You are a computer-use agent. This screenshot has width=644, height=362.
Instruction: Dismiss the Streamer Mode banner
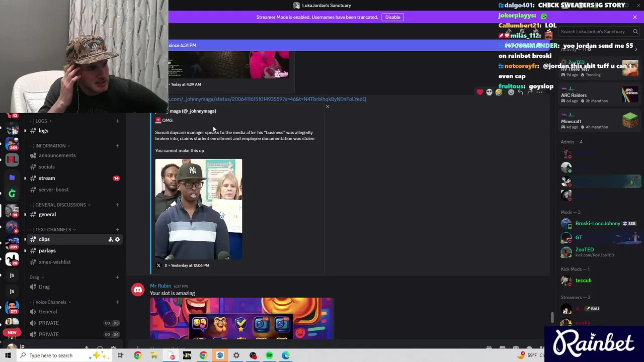point(634,17)
